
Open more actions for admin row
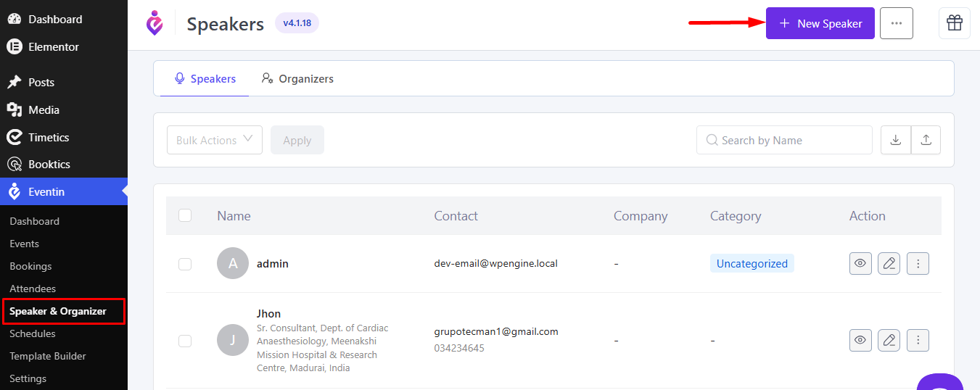918,264
